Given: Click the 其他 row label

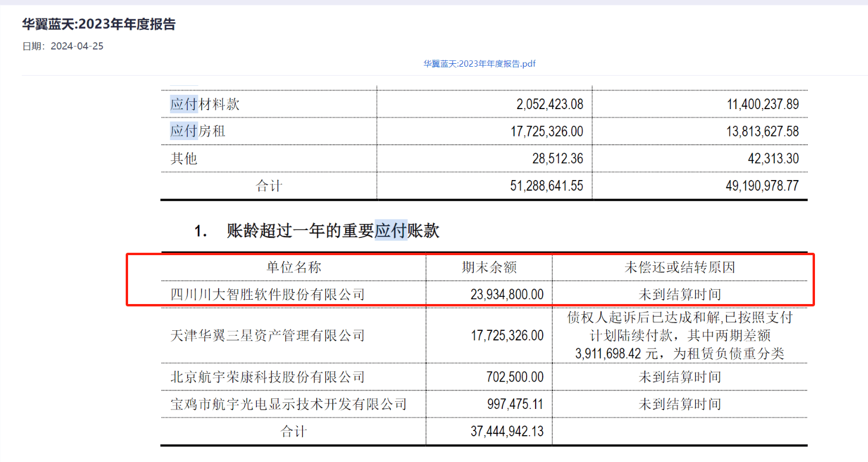Looking at the screenshot, I should pyautogui.click(x=183, y=159).
